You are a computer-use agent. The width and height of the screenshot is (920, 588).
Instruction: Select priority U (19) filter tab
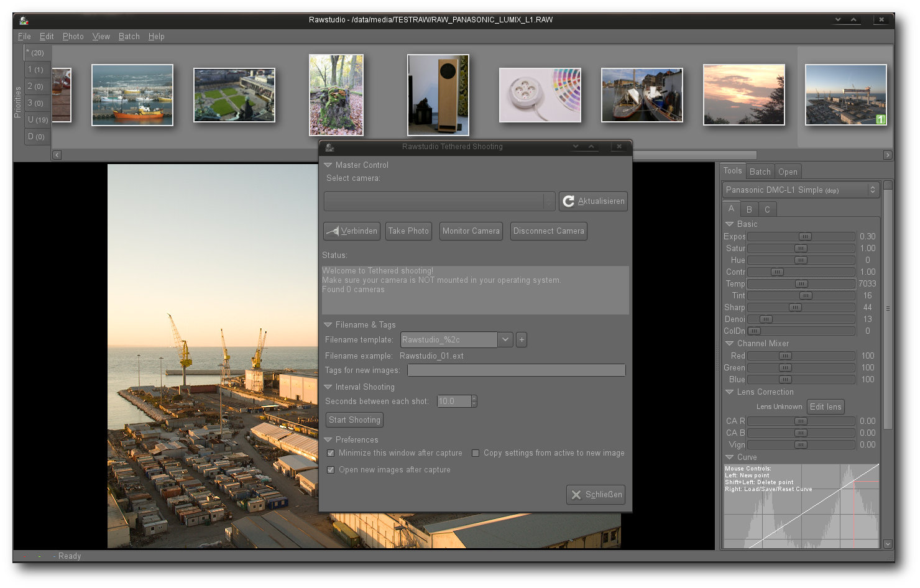click(37, 120)
